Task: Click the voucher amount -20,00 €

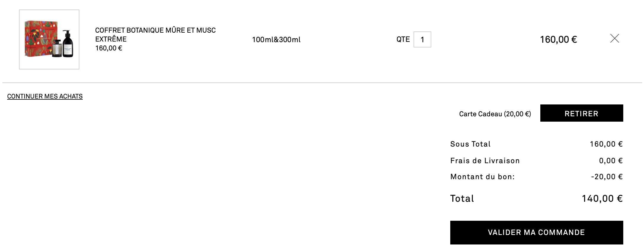Action: (x=607, y=177)
